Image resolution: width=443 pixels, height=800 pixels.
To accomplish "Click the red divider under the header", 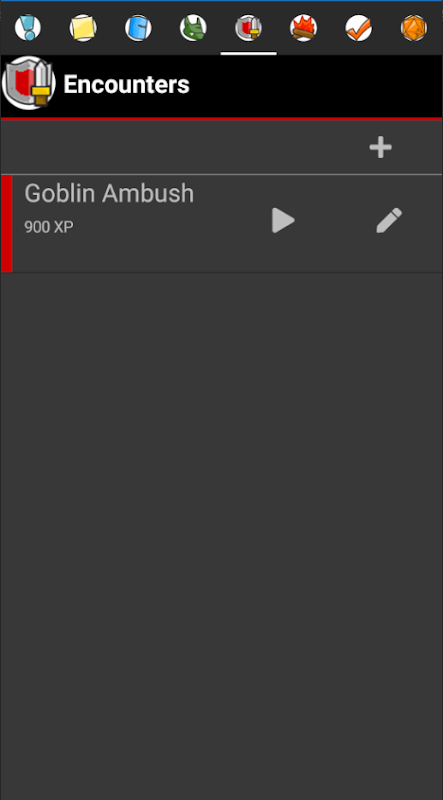I will pyautogui.click(x=222, y=118).
